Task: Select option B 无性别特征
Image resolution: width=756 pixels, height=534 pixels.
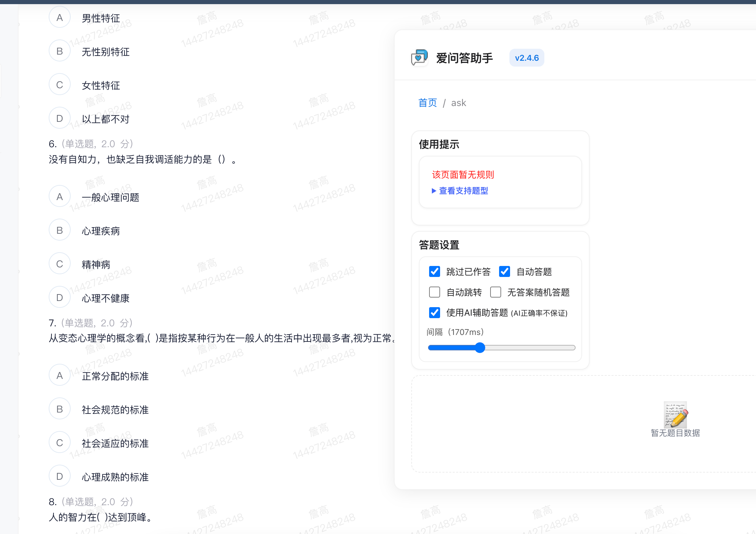Action: 60,51
